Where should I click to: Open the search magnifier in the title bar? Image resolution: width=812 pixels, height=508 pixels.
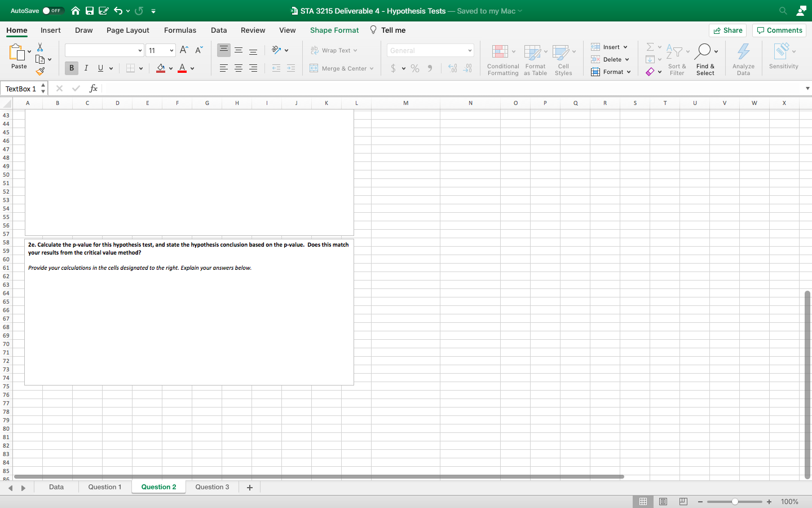tap(783, 11)
